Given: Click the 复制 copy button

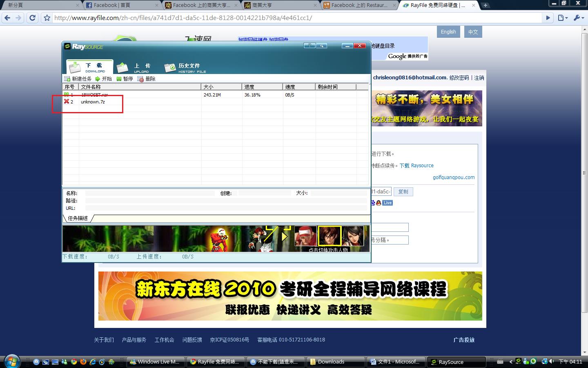Looking at the screenshot, I should point(403,192).
